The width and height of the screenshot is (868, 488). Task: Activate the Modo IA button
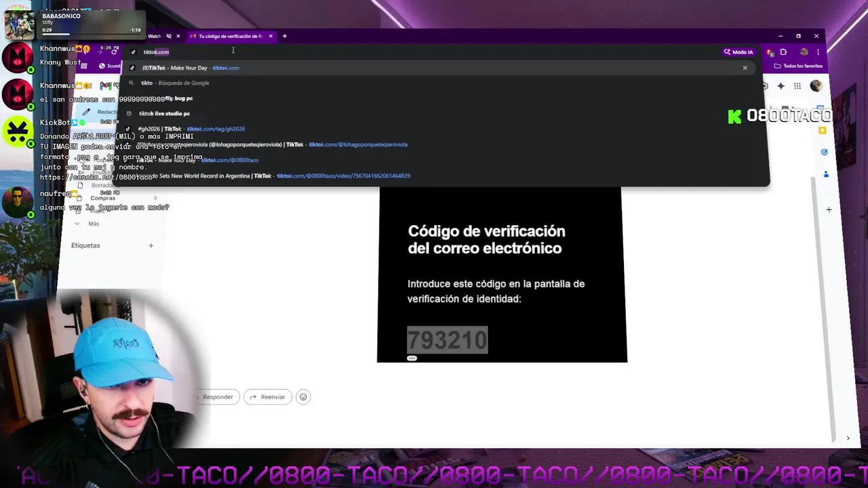(x=738, y=52)
